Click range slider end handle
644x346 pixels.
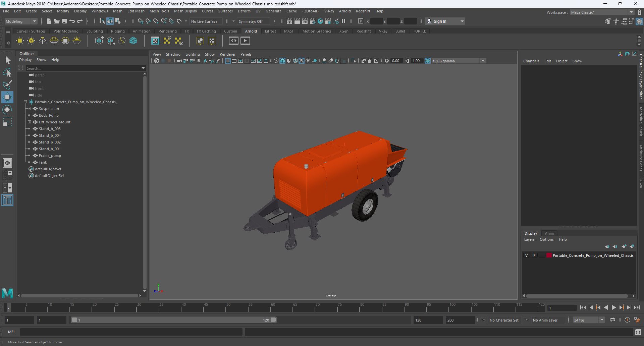pyautogui.click(x=273, y=320)
